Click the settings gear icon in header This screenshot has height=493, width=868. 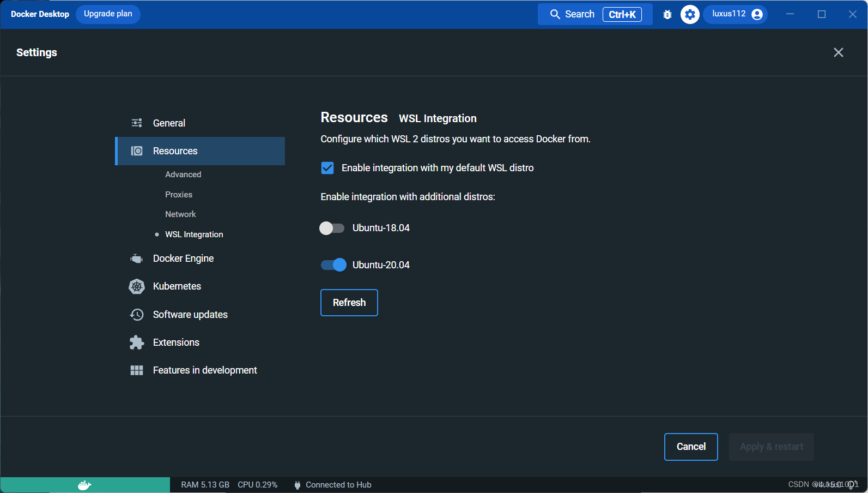point(690,14)
